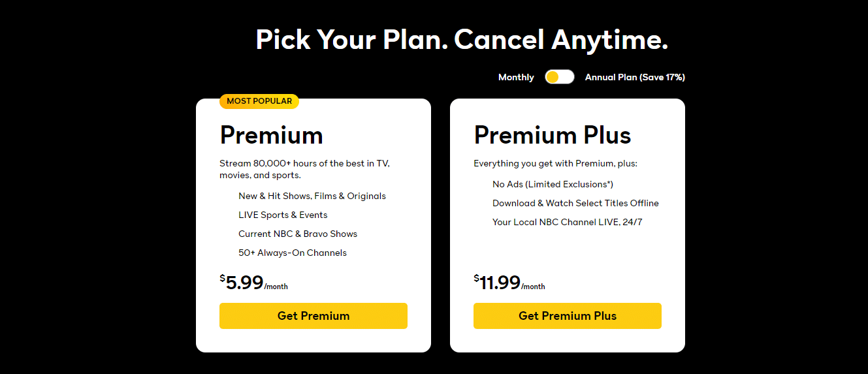Click the Get Premium Plus button
Image resolution: width=868 pixels, height=374 pixels.
point(568,316)
